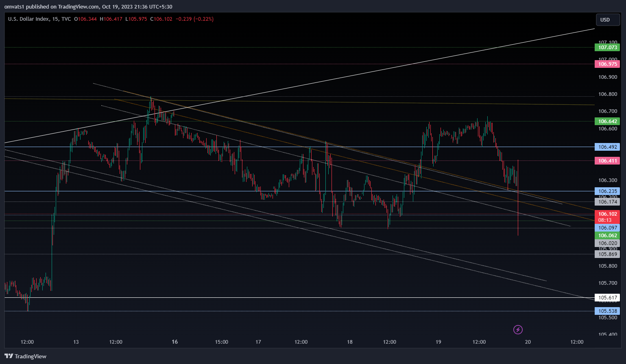Screen dimensions: 626x364
Task: Click the 105.869 grey price label
Action: pos(607,254)
